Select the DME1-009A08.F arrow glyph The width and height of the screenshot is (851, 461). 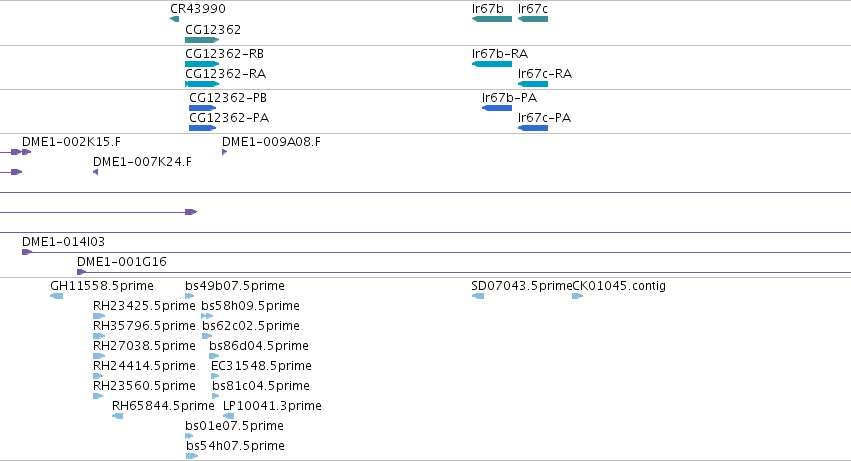pos(224,152)
